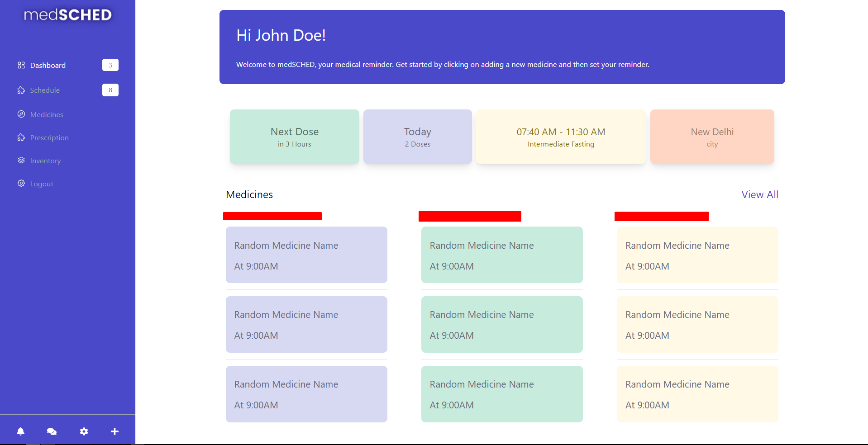Image resolution: width=868 pixels, height=445 pixels.
Task: Open the Today 2 Doses card
Action: click(x=418, y=137)
